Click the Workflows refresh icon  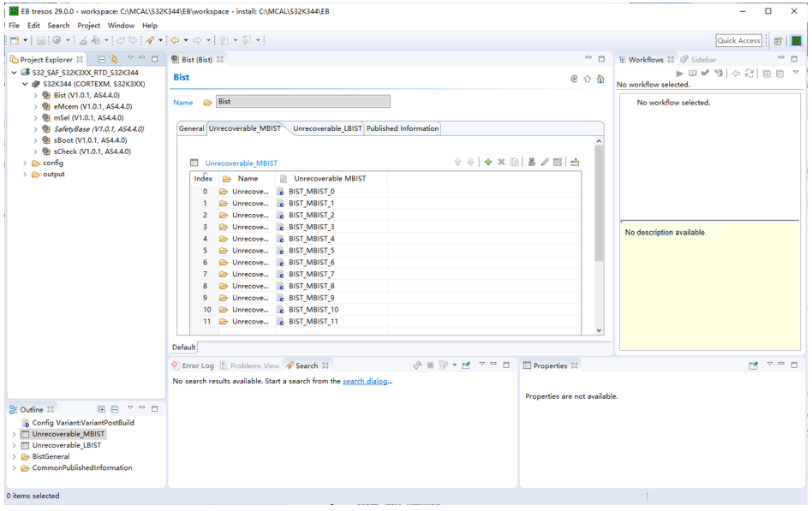pyautogui.click(x=749, y=74)
